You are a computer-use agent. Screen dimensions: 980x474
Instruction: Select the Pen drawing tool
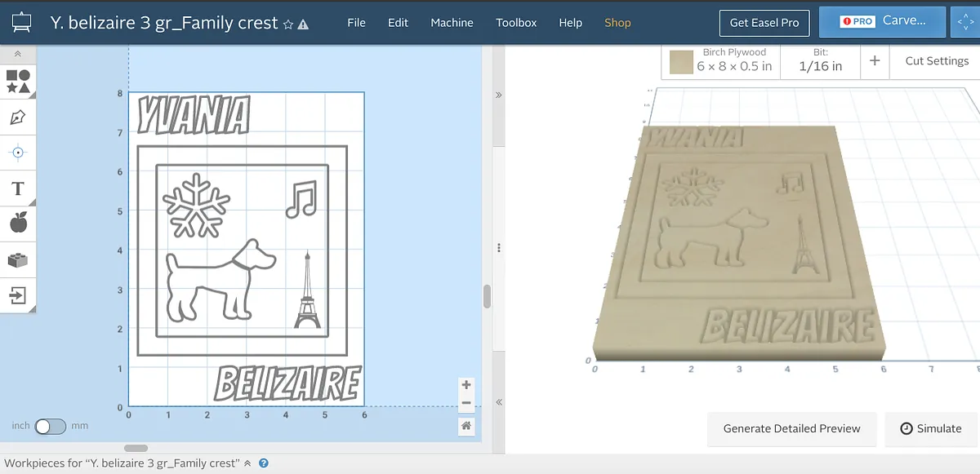pos(18,117)
